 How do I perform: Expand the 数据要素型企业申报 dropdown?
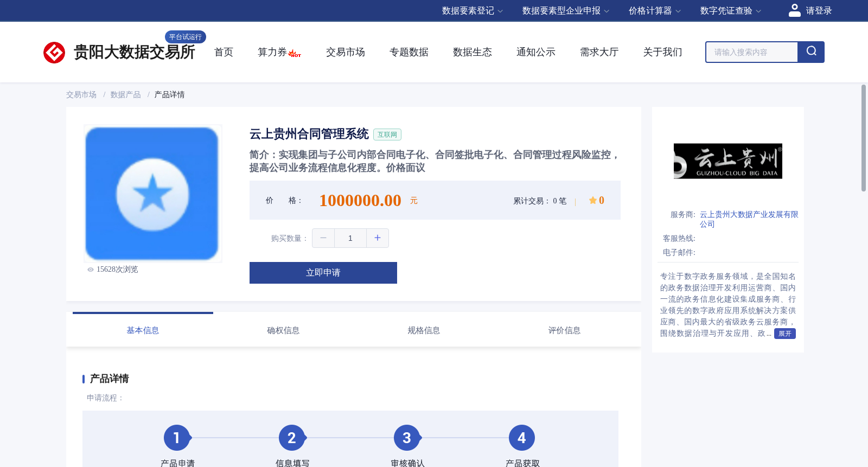click(566, 11)
